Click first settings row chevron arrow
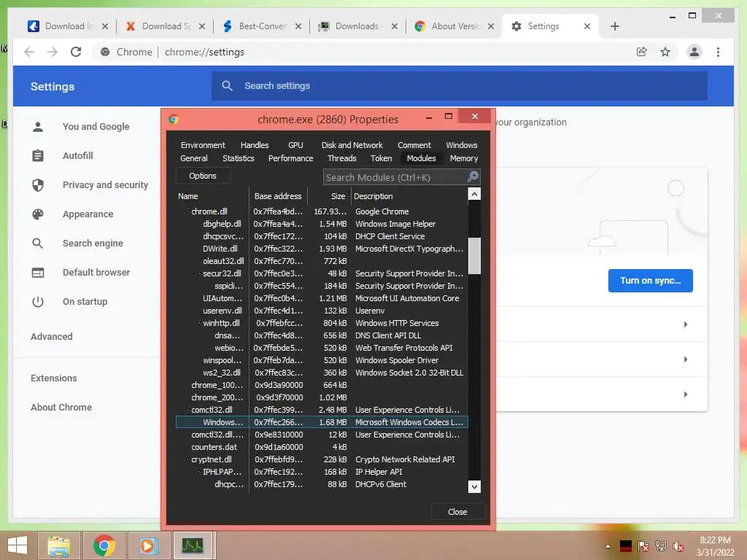Viewport: 747px width, 560px height. tap(685, 324)
